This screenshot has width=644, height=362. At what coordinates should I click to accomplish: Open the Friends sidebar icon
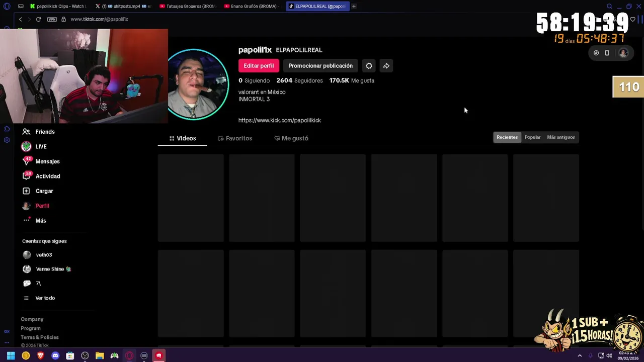tap(26, 132)
